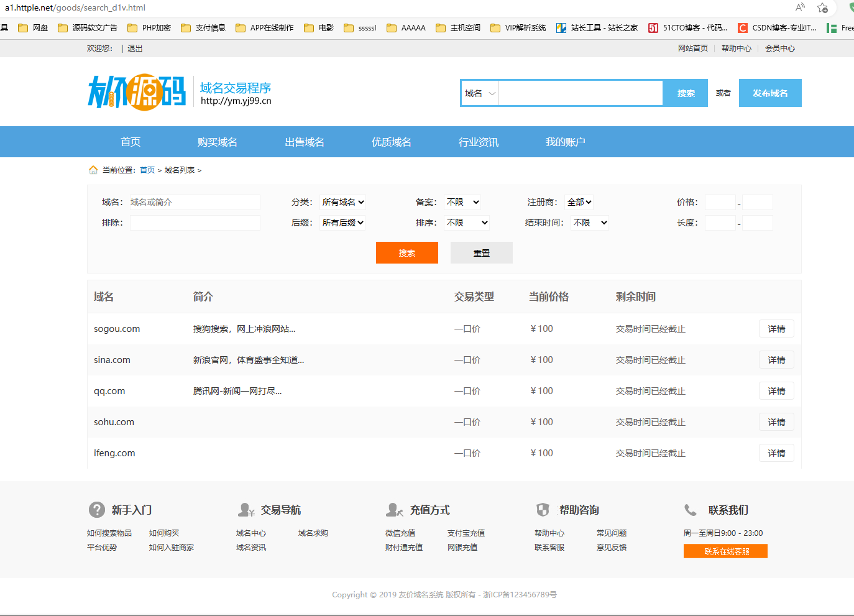The width and height of the screenshot is (854, 616).
Task: Open the 结束时间 dropdown
Action: click(590, 223)
